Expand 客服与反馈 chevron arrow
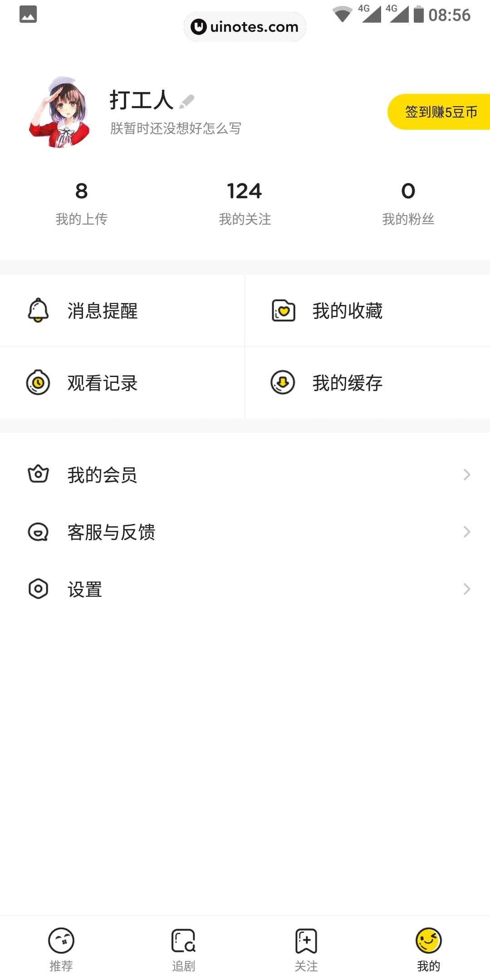Screen dimensions: 490x980 (x=466, y=532)
